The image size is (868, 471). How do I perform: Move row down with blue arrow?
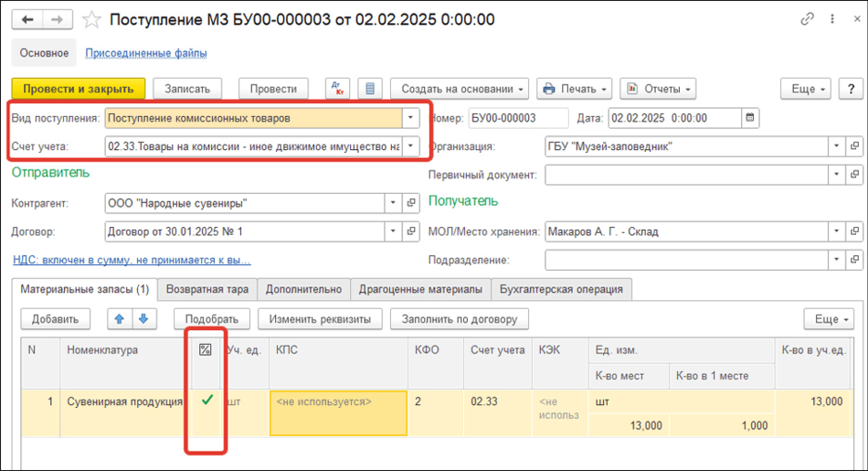tap(143, 319)
